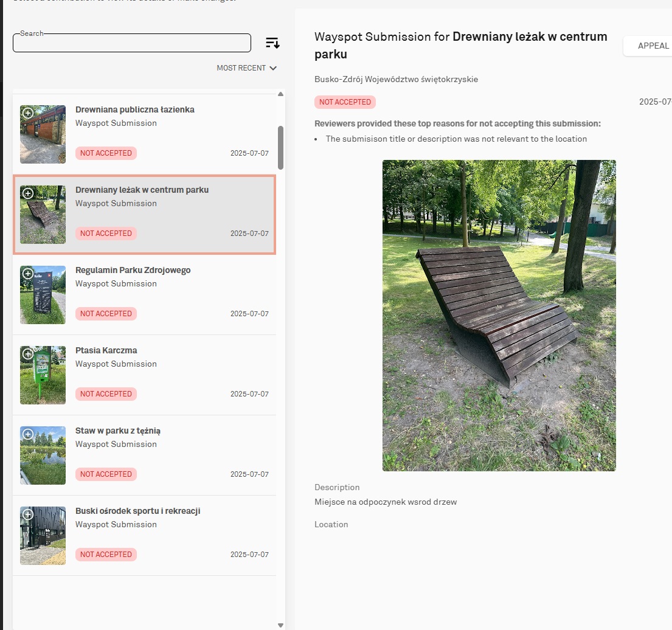Image resolution: width=672 pixels, height=630 pixels.
Task: Select the Ptasia Karczma title
Action: coord(106,350)
